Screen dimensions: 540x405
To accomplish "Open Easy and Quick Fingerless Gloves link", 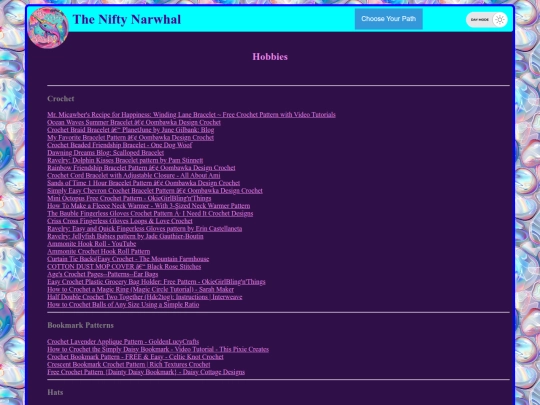I will tap(145, 228).
